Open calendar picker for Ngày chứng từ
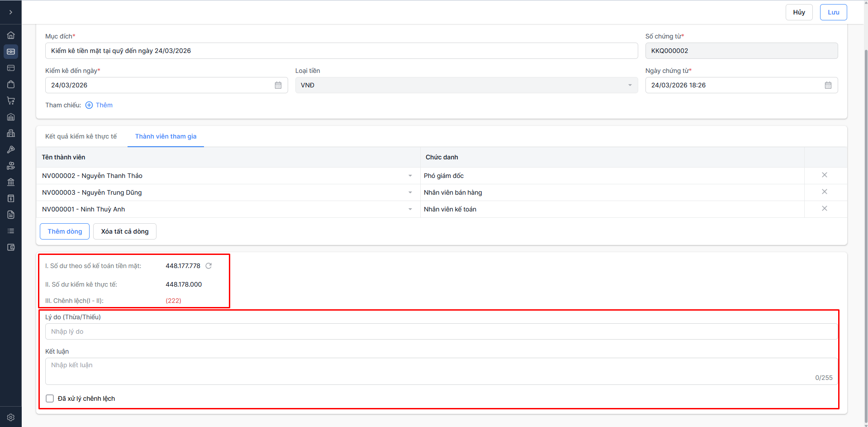 coord(828,85)
